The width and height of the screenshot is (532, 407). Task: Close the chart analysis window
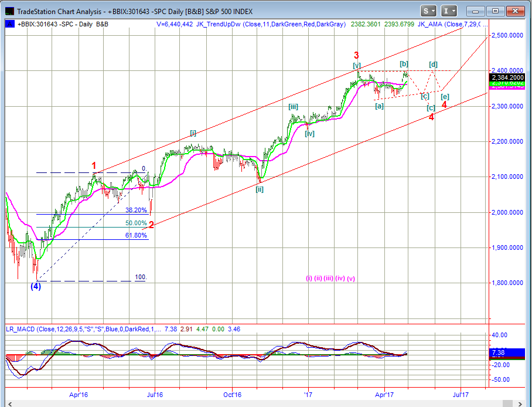[x=514, y=11]
